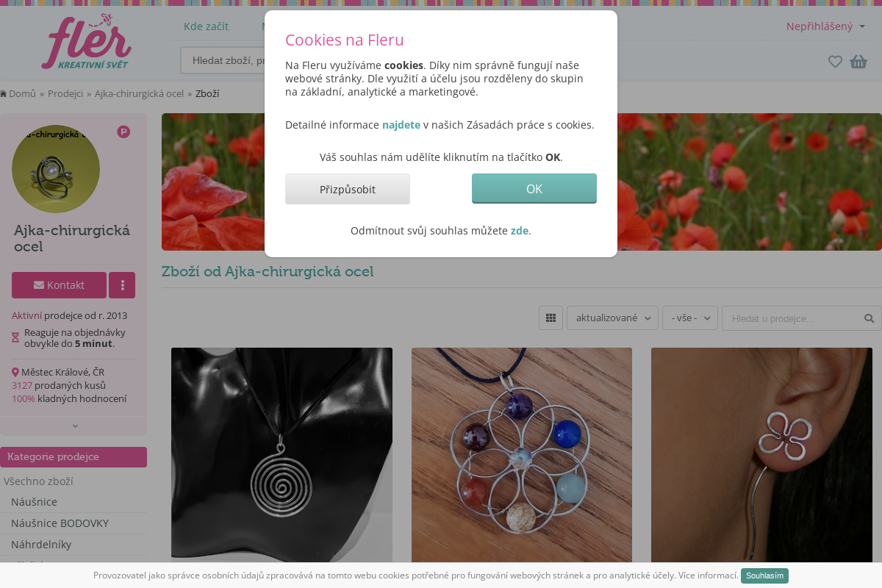
Task: Click the 'zde' reject consent link
Action: pos(519,231)
